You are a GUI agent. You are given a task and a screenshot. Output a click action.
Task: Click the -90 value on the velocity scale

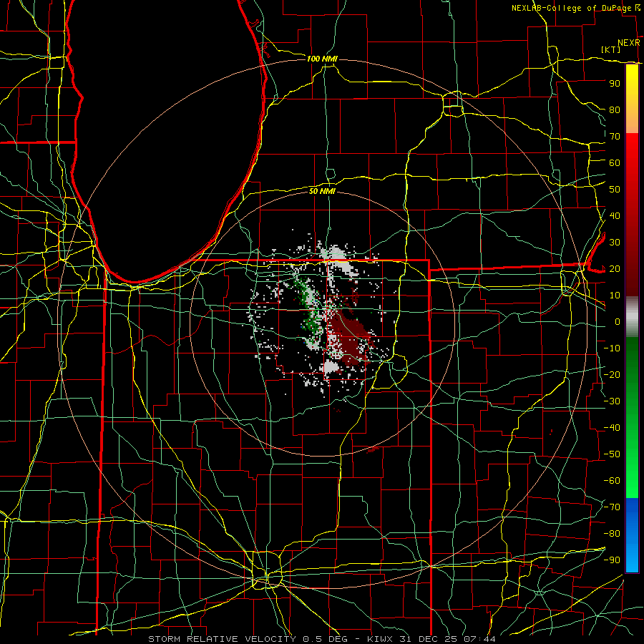tap(612, 560)
